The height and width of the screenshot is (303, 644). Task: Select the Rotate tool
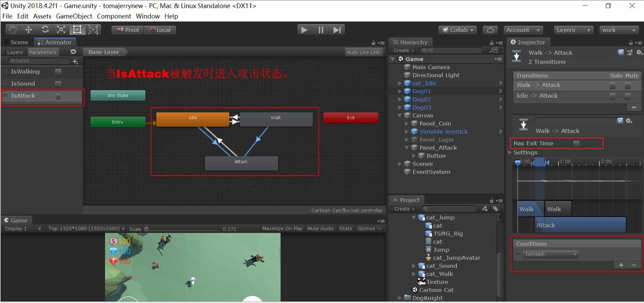point(45,30)
